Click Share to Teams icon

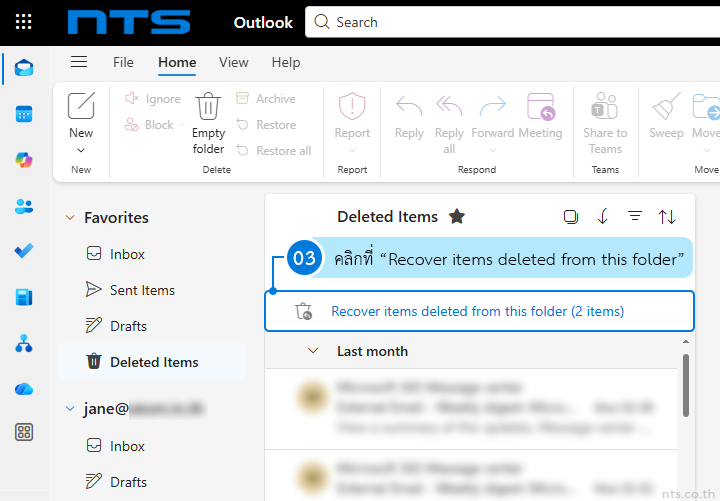605,106
